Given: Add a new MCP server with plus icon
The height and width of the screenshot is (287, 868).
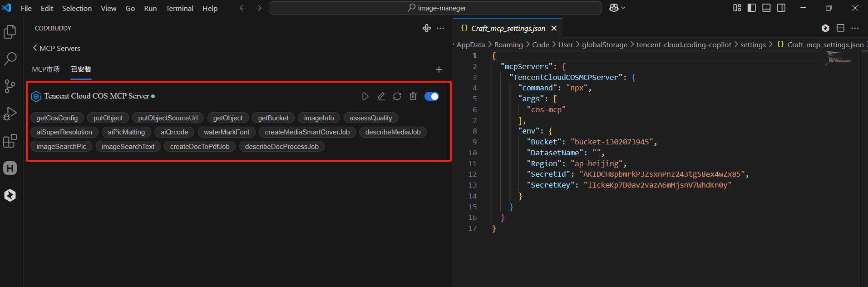Looking at the screenshot, I should click(439, 69).
